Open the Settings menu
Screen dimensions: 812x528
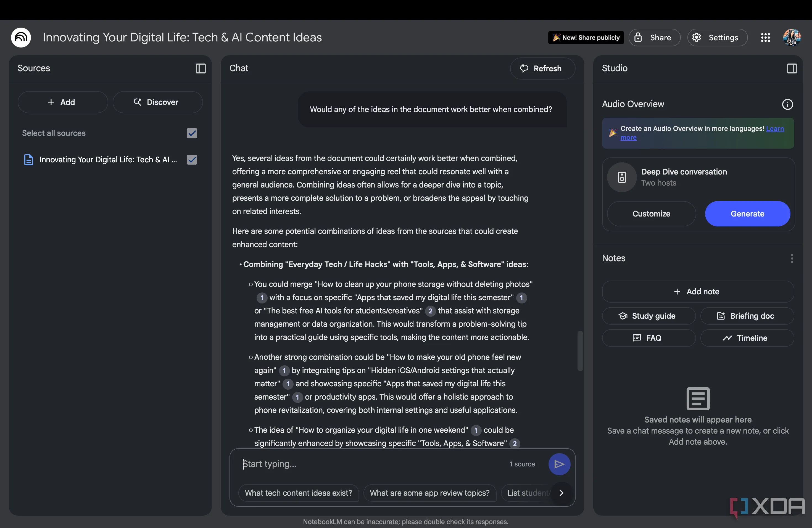(717, 38)
